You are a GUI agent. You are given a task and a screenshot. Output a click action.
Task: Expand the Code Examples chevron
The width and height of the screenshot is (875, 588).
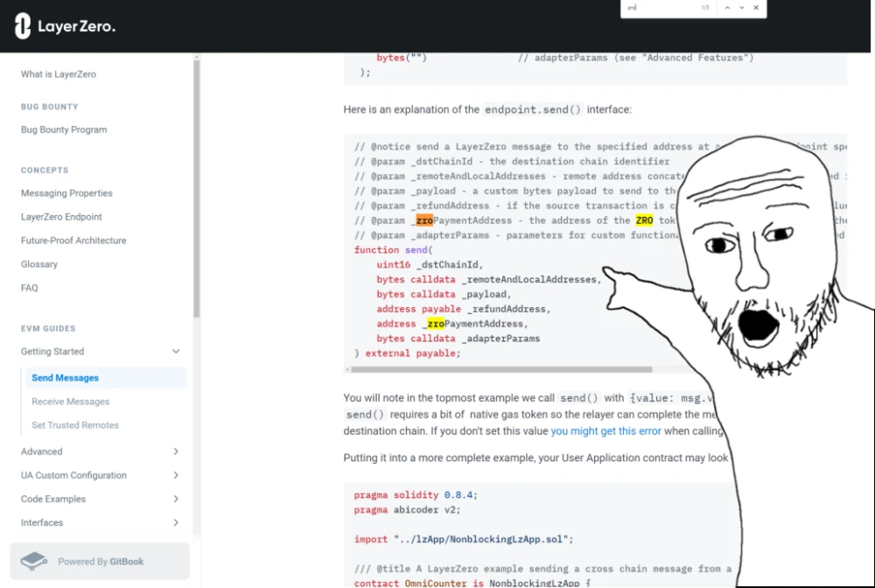click(x=176, y=499)
